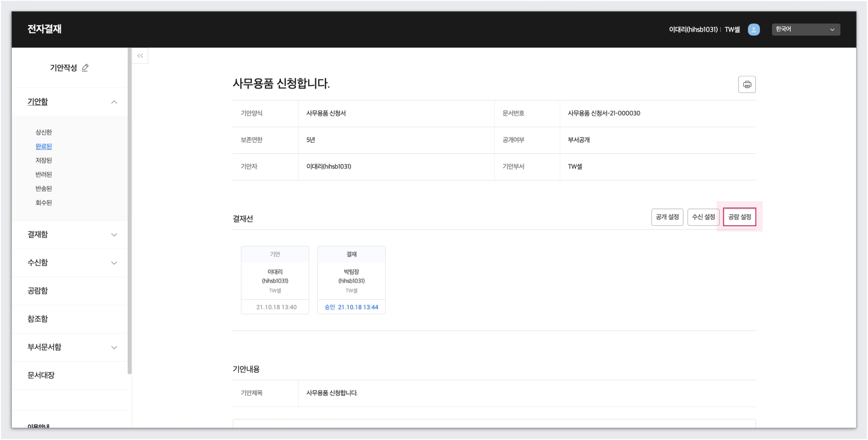Click the 공개 설정 button

667,217
